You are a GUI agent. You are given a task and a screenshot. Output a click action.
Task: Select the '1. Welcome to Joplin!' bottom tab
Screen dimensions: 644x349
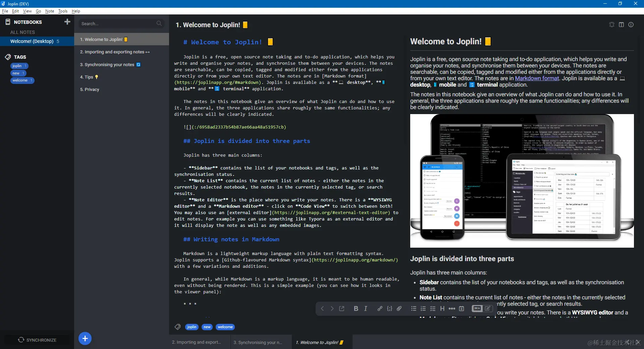[322, 342]
